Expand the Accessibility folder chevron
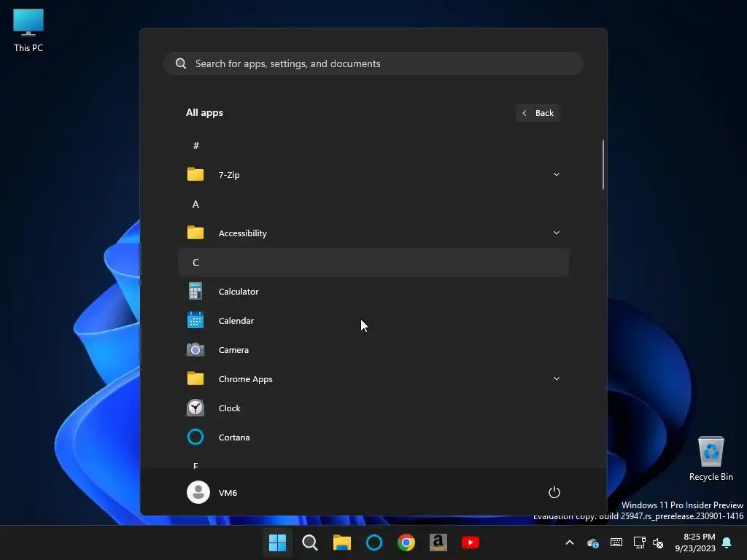This screenshot has height=560, width=747. click(556, 233)
